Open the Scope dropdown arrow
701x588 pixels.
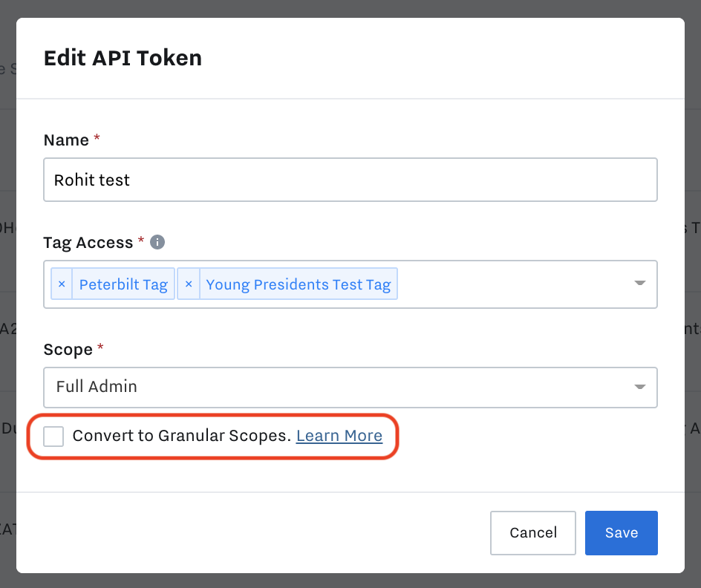pos(639,387)
